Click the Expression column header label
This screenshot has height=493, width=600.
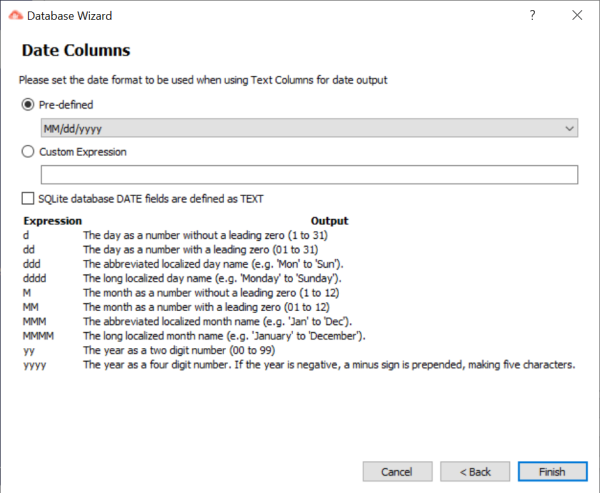click(x=52, y=221)
